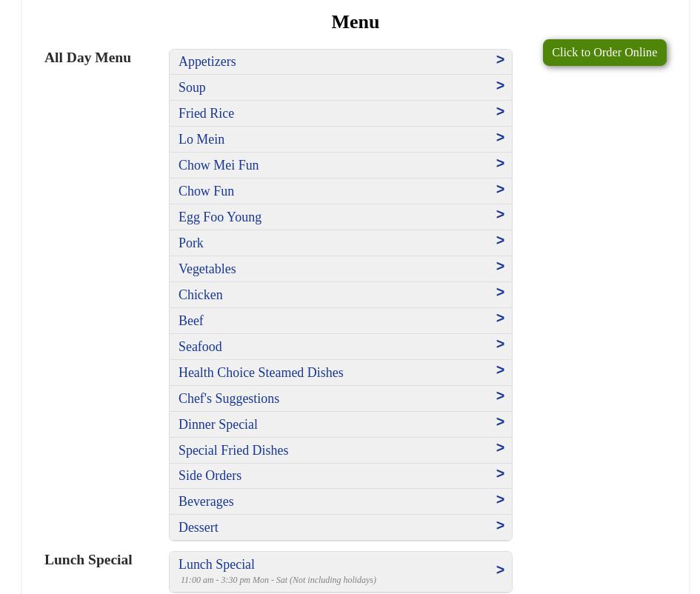Click the chevron next to Chicken
Screen dimensions: 700x594
pyautogui.click(x=500, y=293)
